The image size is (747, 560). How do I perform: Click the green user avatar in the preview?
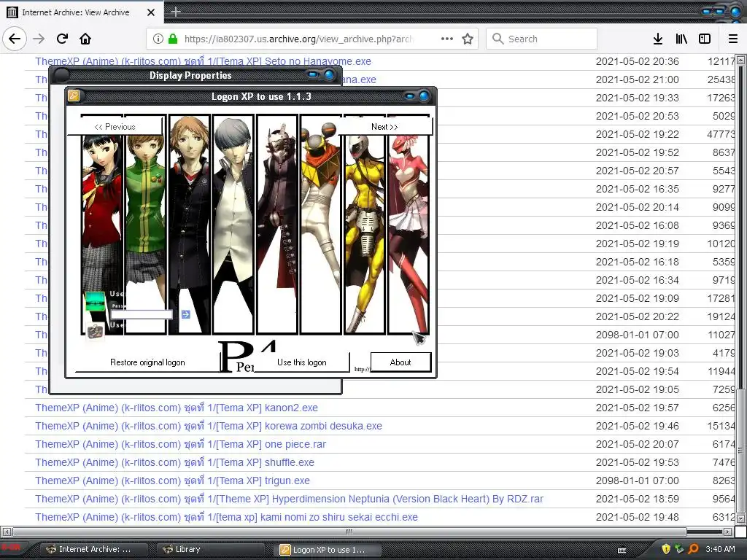[95, 301]
